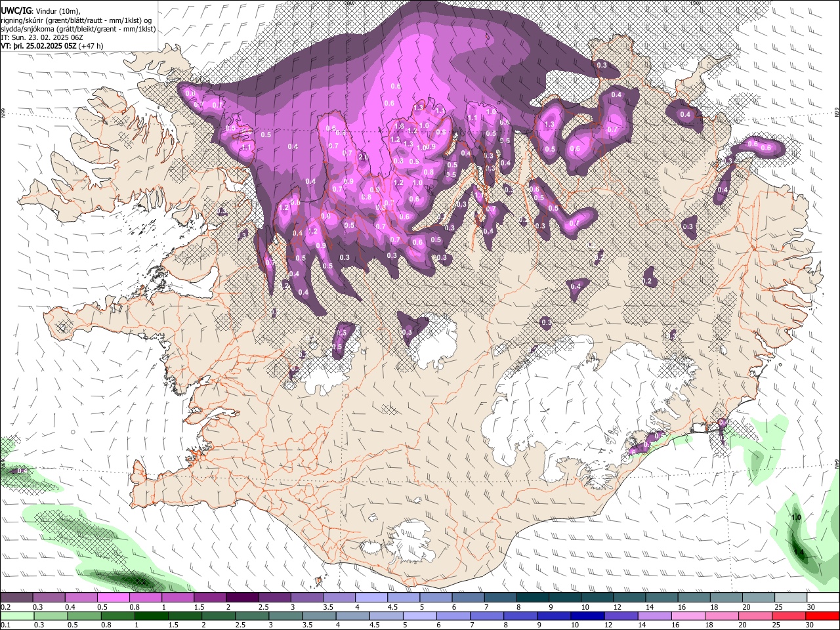The width and height of the screenshot is (840, 630).
Task: Pick the bright pink 0.5 snow legend swatch
Action: pyautogui.click(x=113, y=598)
